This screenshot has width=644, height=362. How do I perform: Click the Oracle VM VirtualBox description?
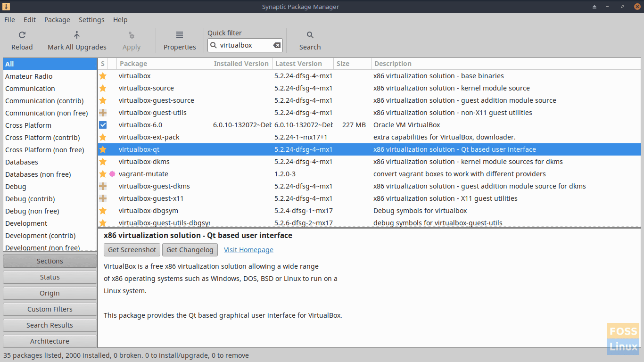tap(406, 125)
